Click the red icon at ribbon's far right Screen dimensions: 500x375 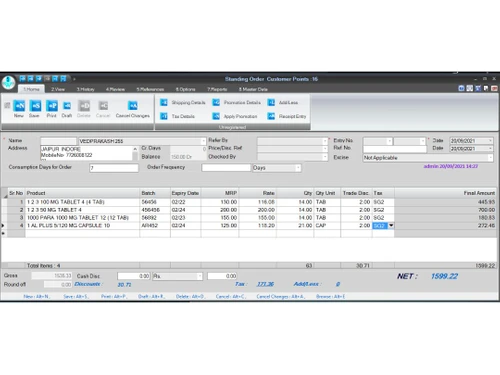tap(494, 88)
